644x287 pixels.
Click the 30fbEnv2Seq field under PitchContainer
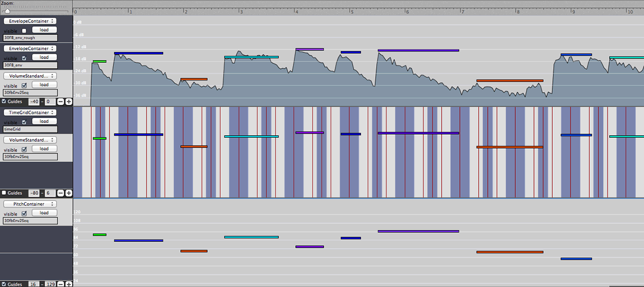[x=30, y=220]
